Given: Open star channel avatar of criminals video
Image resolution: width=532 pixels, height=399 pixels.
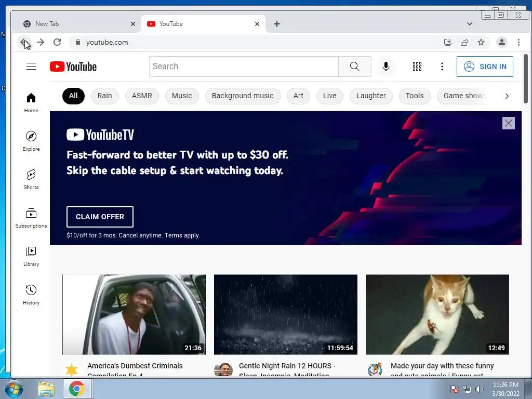Looking at the screenshot, I should point(72,369).
